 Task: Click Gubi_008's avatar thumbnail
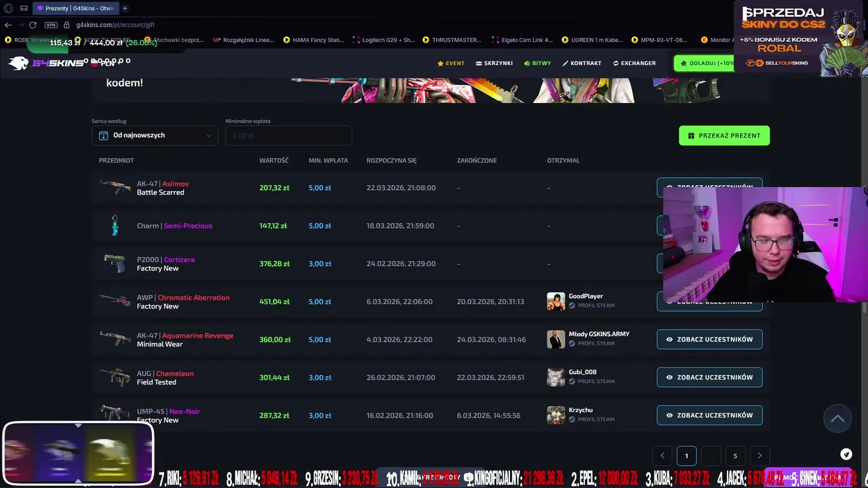point(556,378)
